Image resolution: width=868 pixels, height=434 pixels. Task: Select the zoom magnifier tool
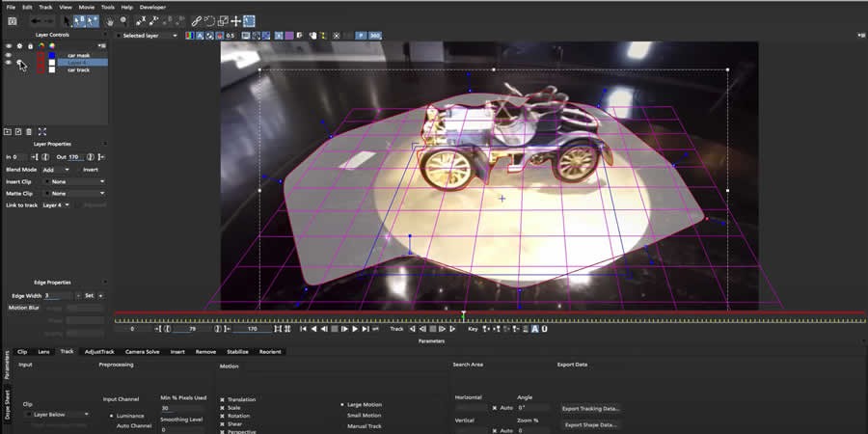[122, 20]
